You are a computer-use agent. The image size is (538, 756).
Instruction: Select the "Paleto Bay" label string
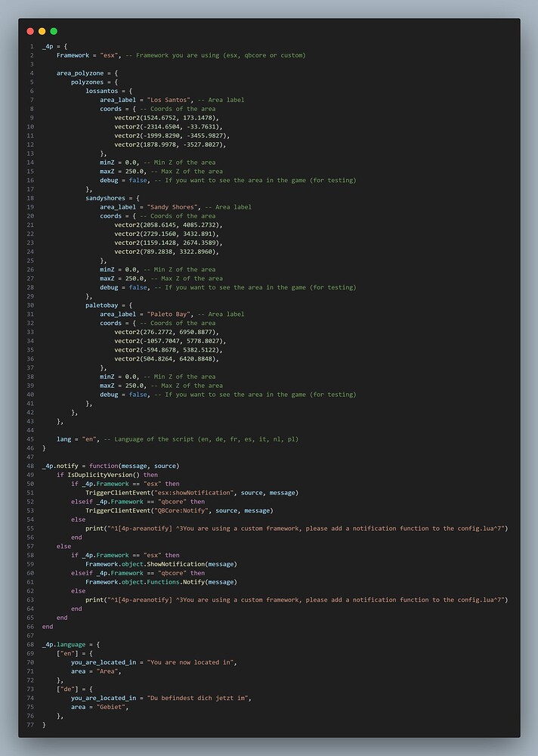[x=170, y=314]
